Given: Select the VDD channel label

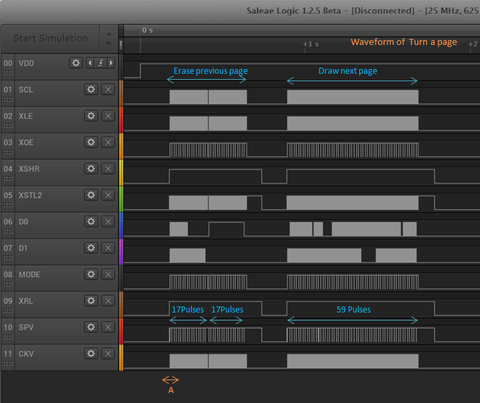Looking at the screenshot, I should (x=26, y=63).
